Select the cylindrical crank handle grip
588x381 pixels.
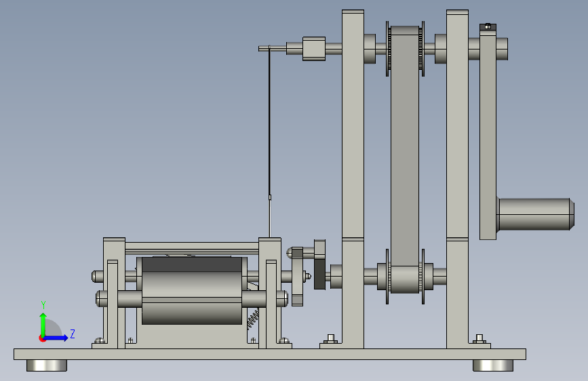point(536,214)
